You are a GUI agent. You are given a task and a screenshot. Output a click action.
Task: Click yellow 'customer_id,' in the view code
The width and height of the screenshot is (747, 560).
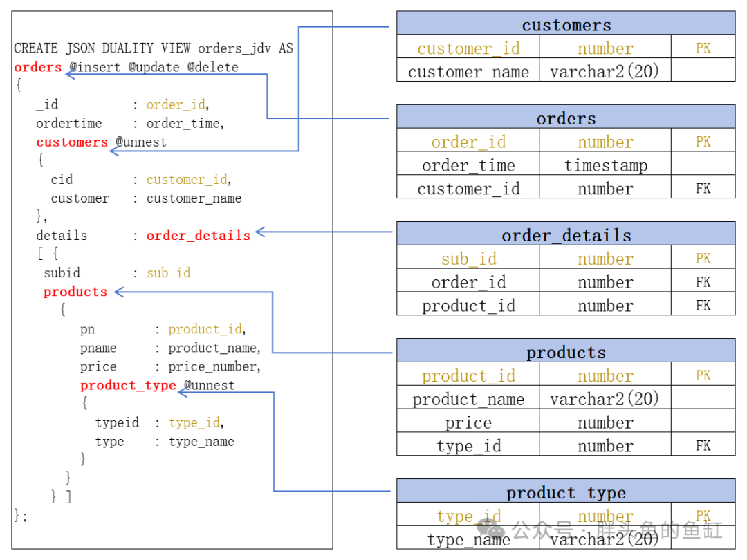189,180
